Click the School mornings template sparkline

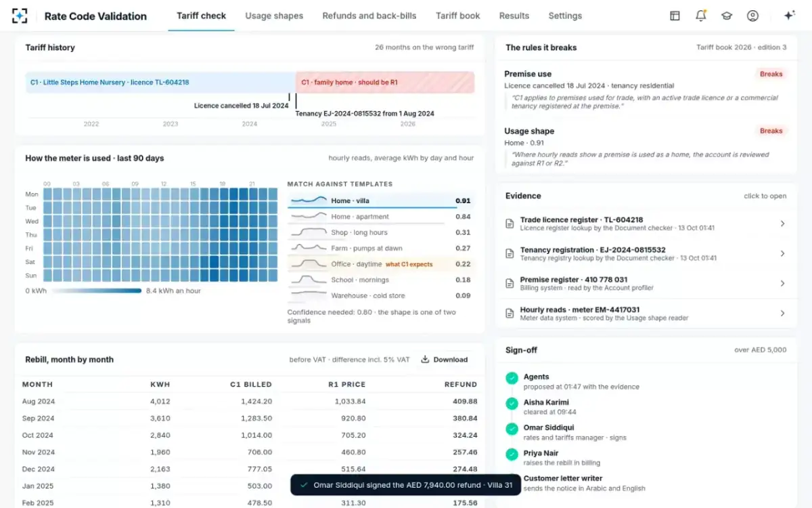tap(308, 280)
